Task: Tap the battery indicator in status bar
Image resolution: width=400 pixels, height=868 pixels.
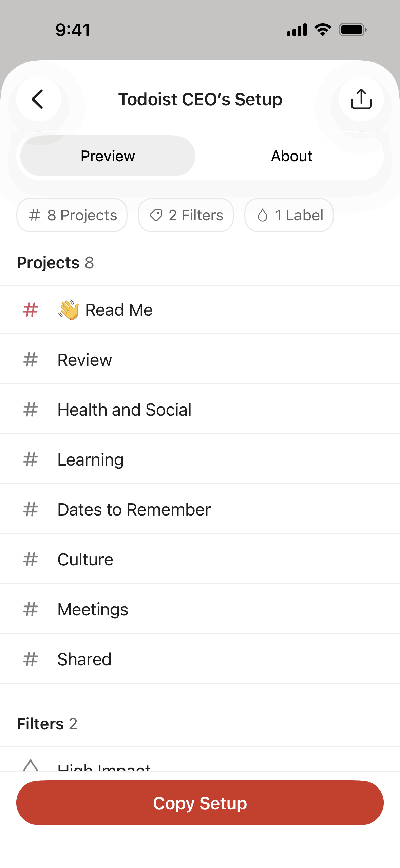Action: [x=353, y=30]
